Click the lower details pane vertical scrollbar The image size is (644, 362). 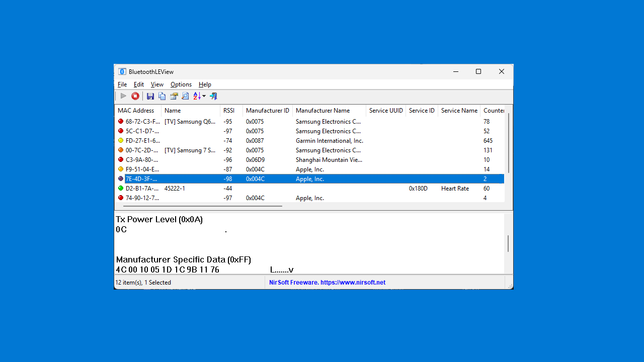click(x=508, y=243)
